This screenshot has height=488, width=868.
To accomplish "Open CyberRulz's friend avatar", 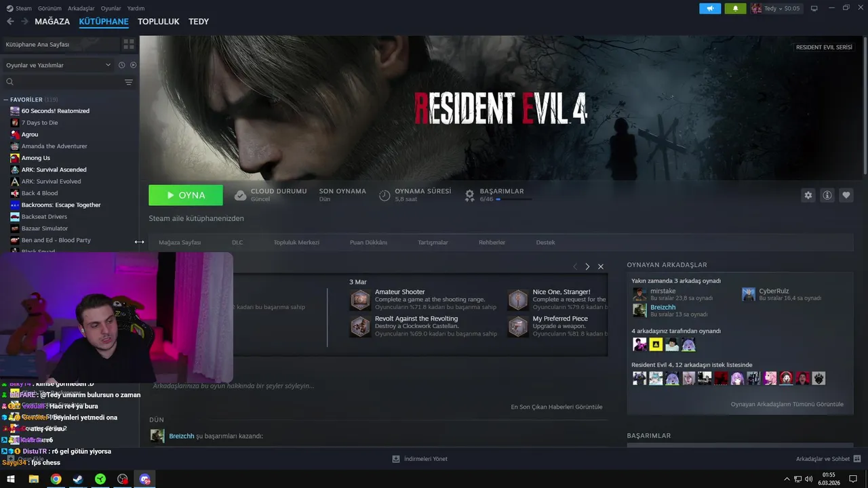I will tap(749, 294).
